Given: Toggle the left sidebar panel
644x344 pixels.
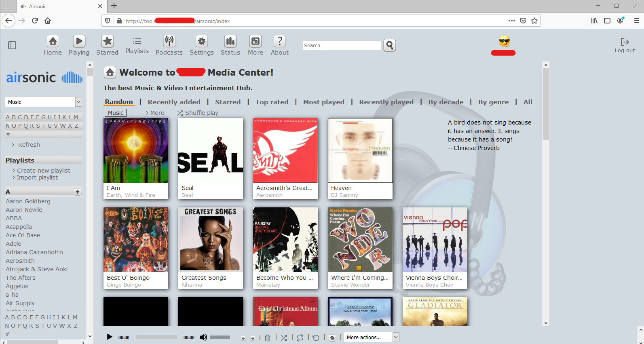Looking at the screenshot, I should click(12, 45).
